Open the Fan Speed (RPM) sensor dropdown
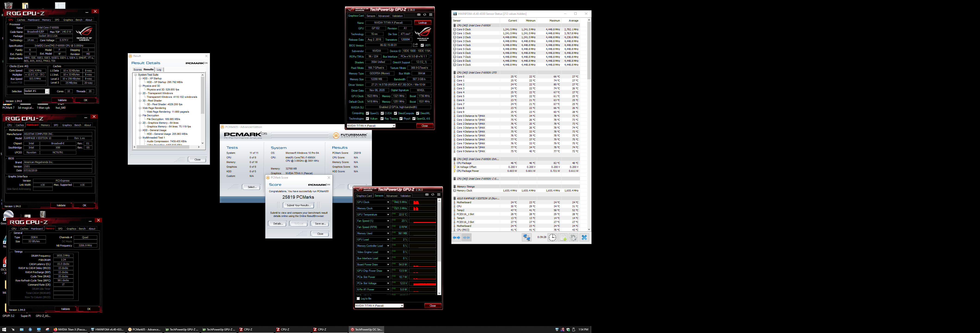This screenshot has width=980, height=333. (388, 227)
